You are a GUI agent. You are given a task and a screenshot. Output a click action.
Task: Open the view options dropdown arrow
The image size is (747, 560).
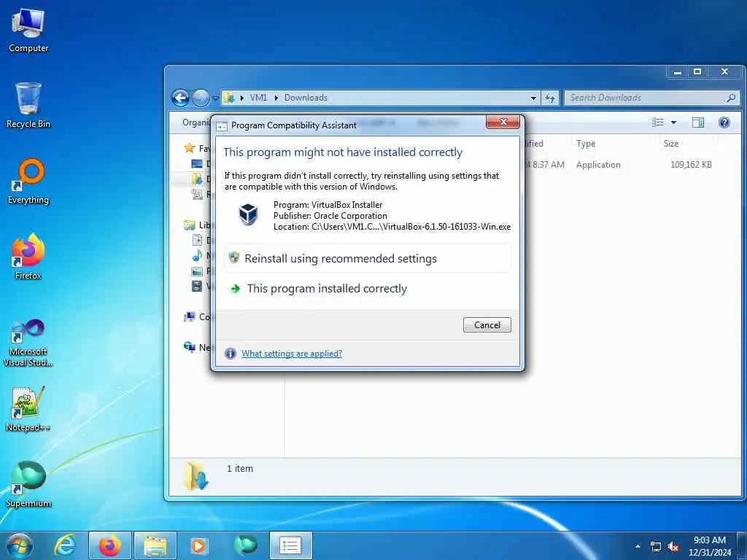pos(673,122)
